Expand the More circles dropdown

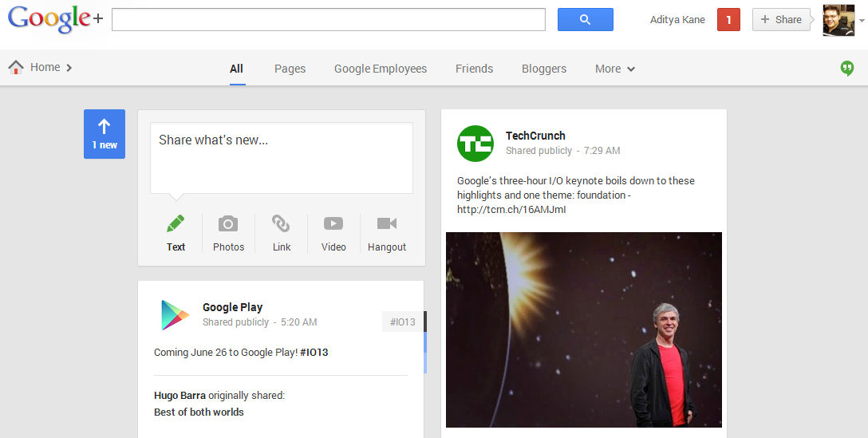(615, 69)
